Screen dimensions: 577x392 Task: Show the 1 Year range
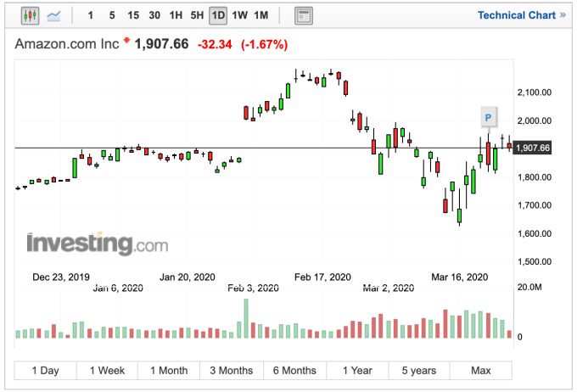[x=357, y=370]
